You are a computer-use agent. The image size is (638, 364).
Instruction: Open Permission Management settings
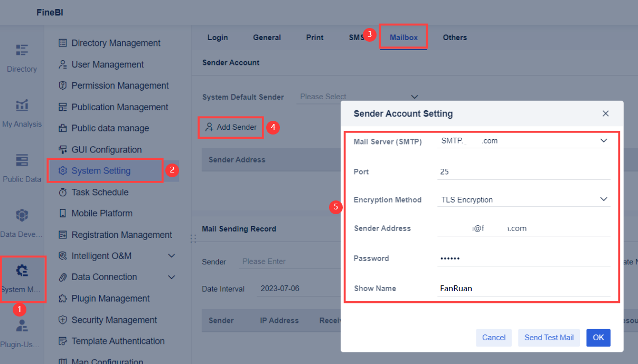112,85
